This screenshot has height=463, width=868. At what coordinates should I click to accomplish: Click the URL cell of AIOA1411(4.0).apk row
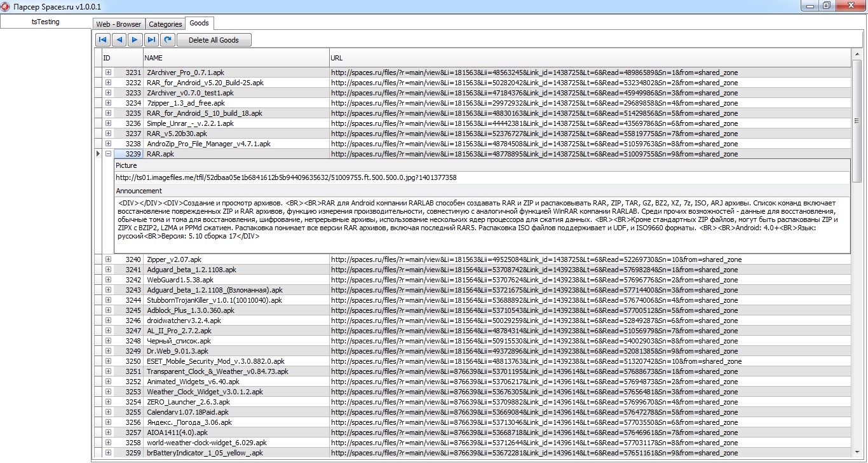[590, 432]
